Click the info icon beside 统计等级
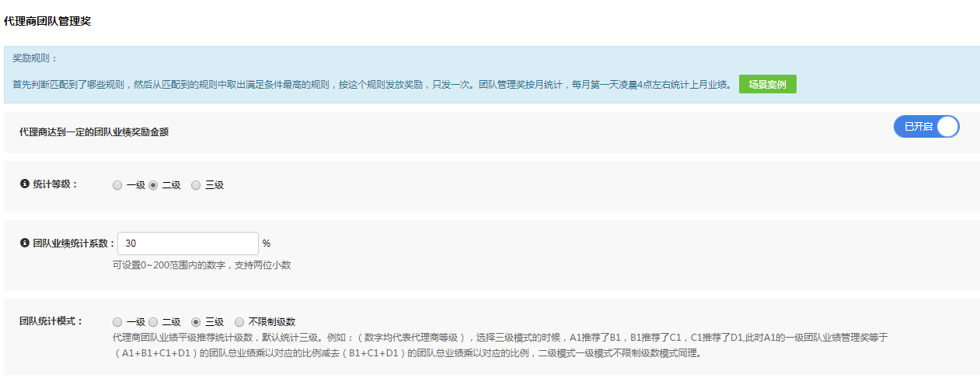 (x=24, y=185)
